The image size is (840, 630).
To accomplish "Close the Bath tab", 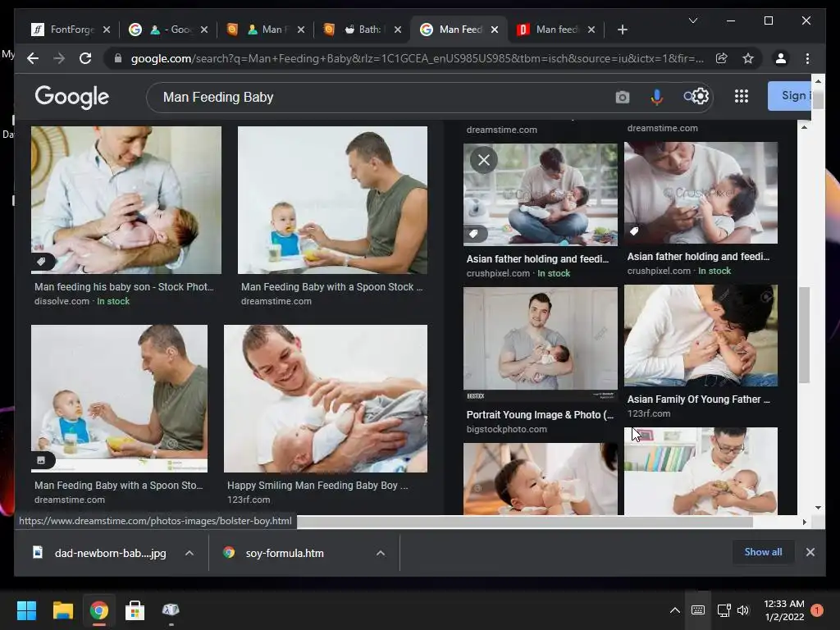I will click(x=398, y=30).
